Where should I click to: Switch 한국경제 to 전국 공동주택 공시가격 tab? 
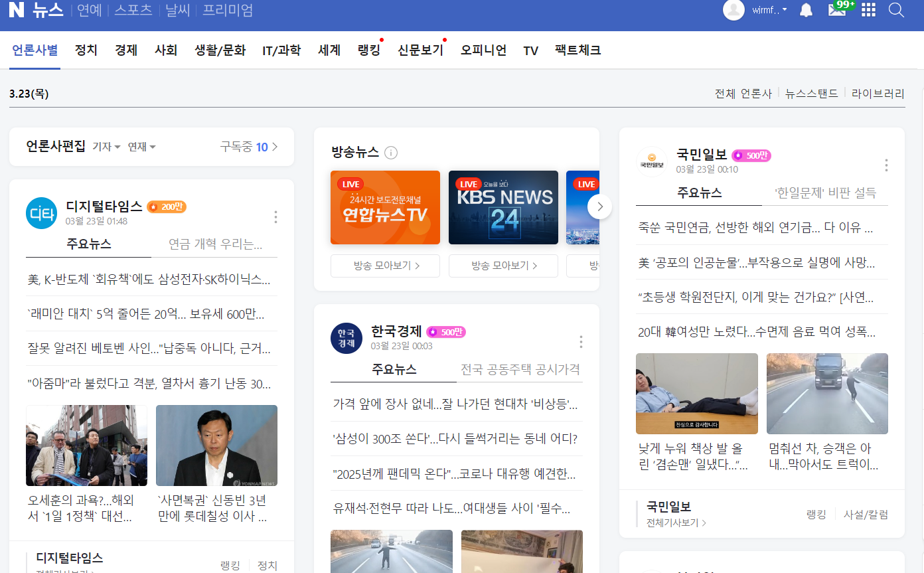tap(520, 369)
